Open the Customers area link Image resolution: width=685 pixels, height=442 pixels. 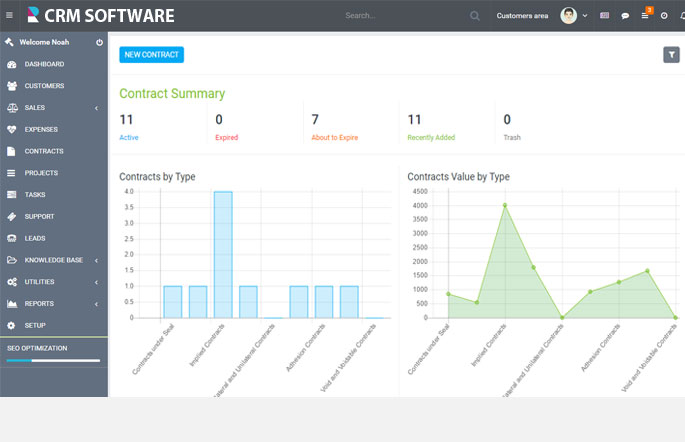pyautogui.click(x=522, y=16)
